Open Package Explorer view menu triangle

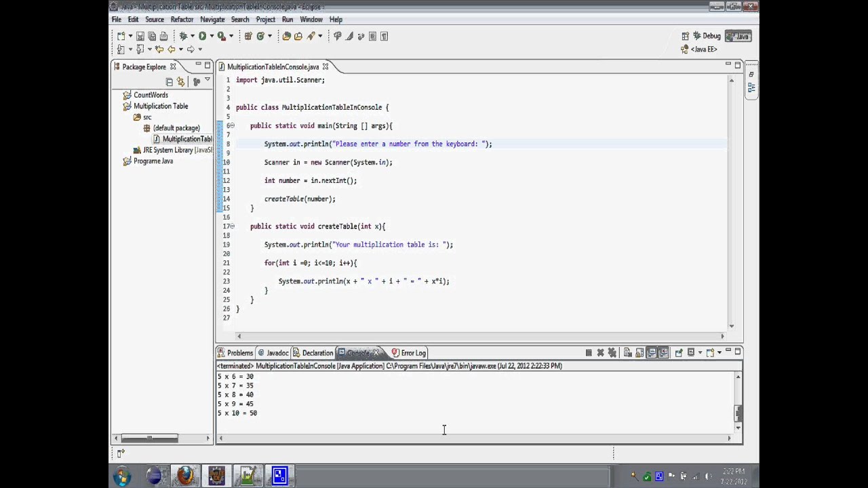coord(208,81)
